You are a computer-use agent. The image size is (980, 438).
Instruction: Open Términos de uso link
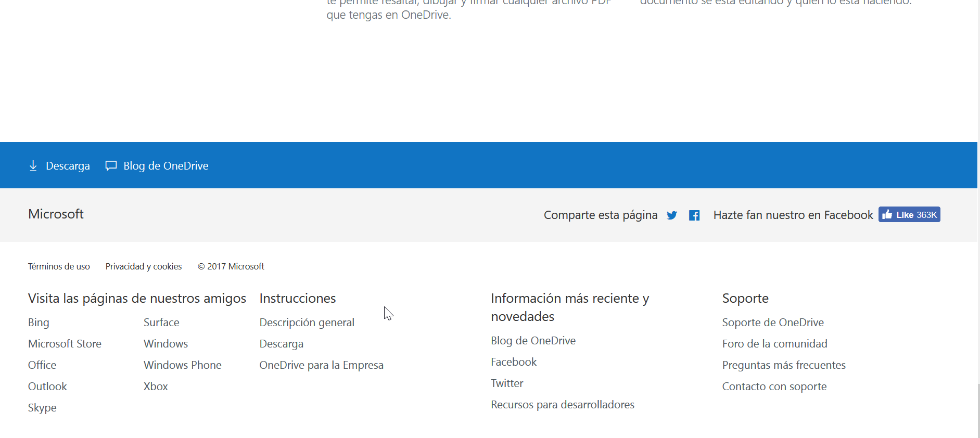(x=59, y=266)
